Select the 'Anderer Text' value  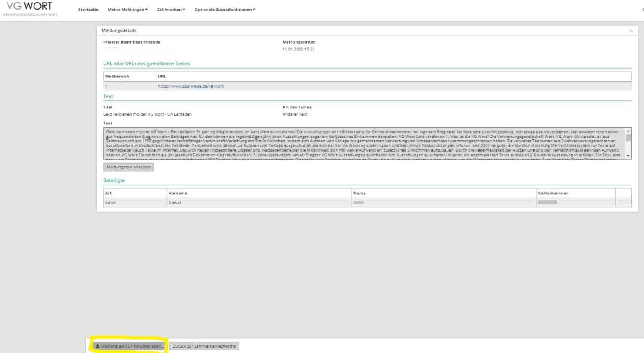coord(295,114)
